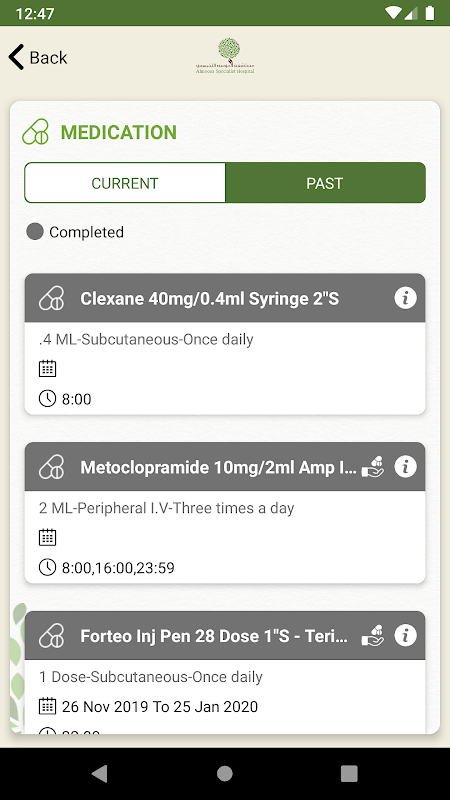
Task: Tap the pill icon on Clexane header
Action: point(52,298)
